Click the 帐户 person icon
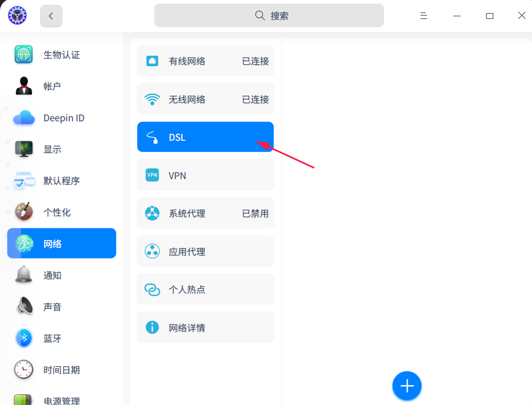 tap(24, 86)
